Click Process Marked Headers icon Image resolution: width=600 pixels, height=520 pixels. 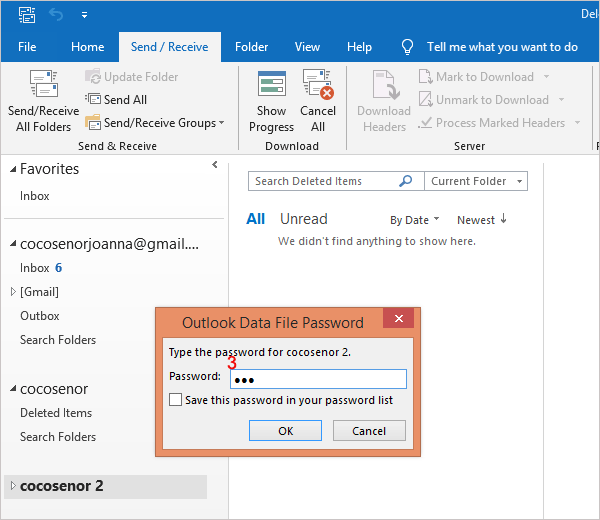[x=426, y=122]
